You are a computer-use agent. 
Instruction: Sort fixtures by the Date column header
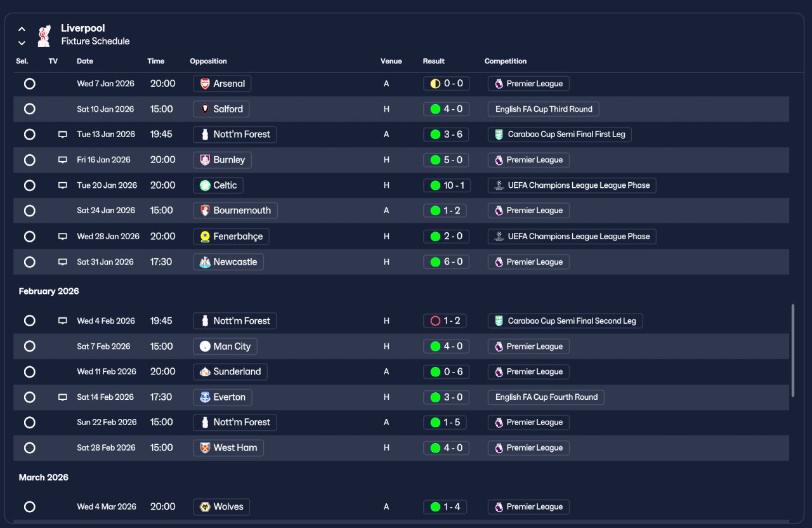[x=85, y=62]
